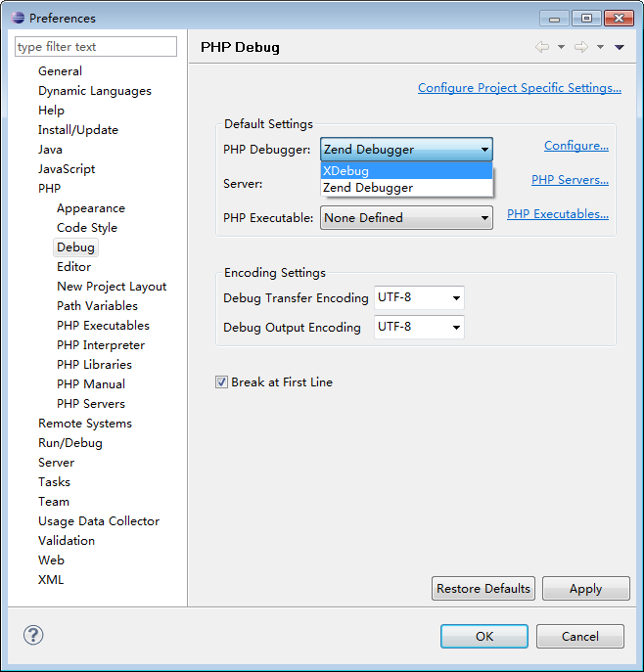644x672 pixels.
Task: Select Help in the preferences tree
Action: 51,111
